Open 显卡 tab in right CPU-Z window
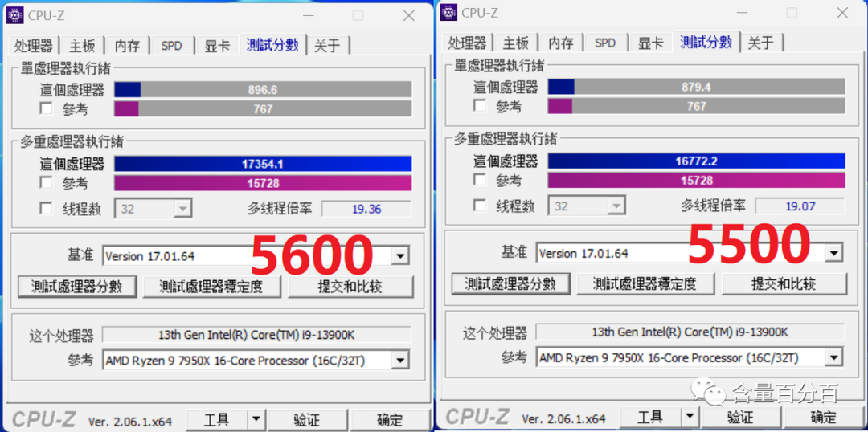This screenshot has height=432, width=868. tap(651, 43)
